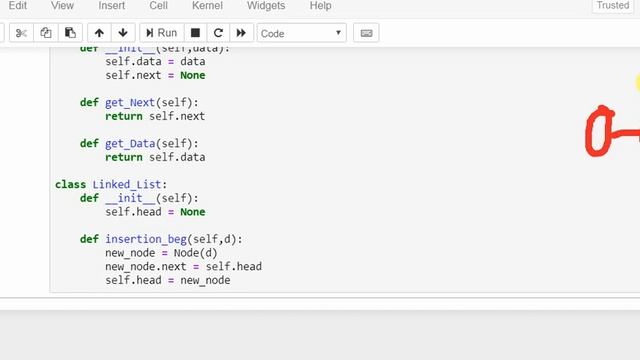Restart the kernel using the circular arrow
The width and height of the screenshot is (640, 360).
tap(218, 33)
